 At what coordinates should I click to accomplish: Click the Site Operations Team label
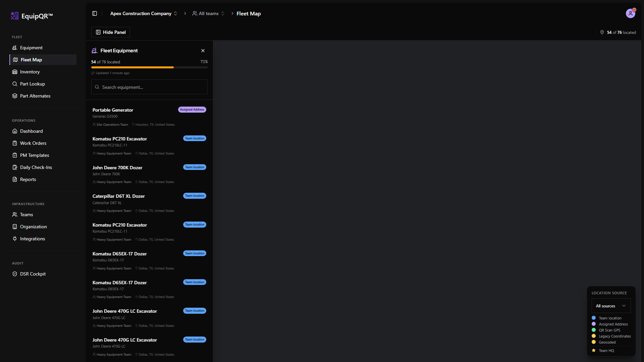pyautogui.click(x=112, y=125)
